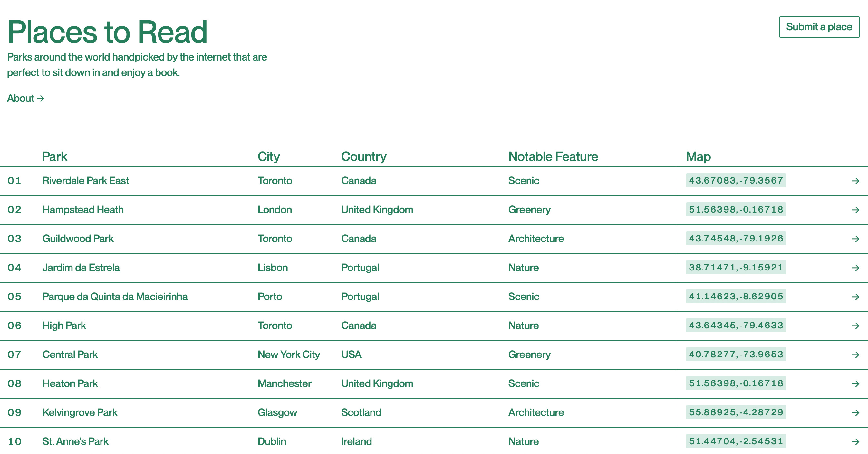Click Scotland in the Country column

coord(361,412)
